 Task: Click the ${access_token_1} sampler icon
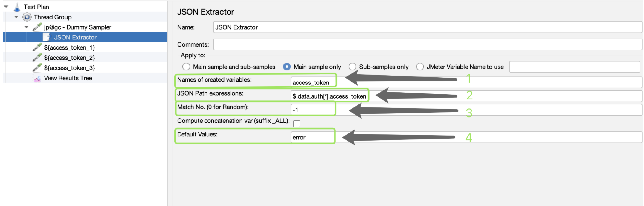coord(37,47)
